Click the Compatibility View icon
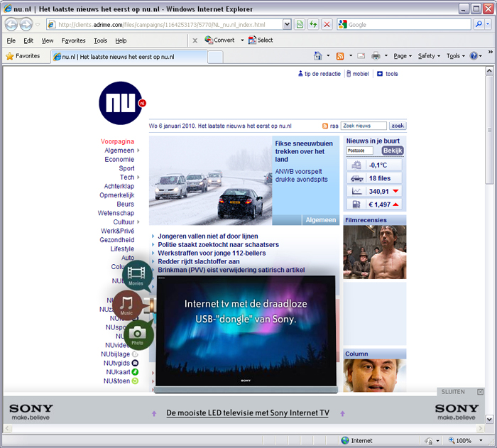The width and height of the screenshot is (497, 448). click(300, 24)
